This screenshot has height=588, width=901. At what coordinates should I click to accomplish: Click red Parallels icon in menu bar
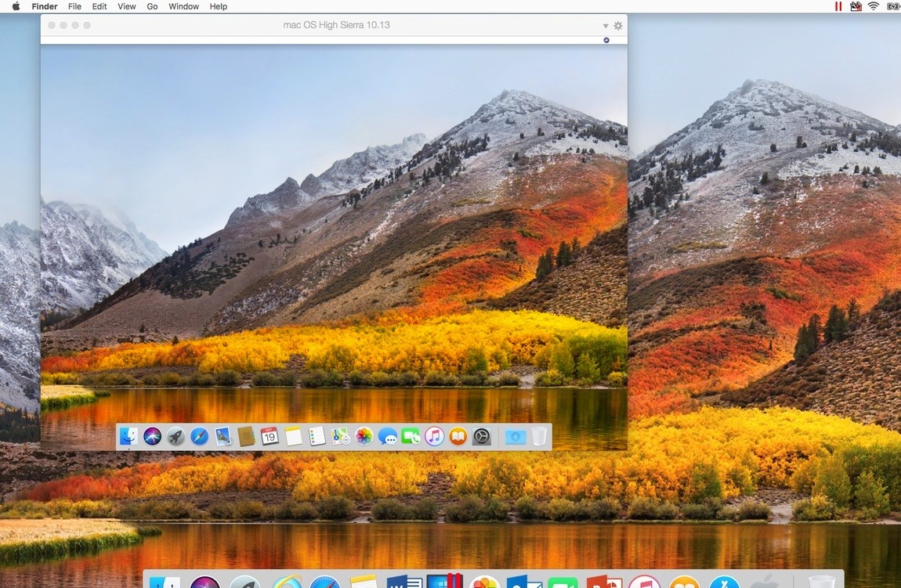pos(838,6)
